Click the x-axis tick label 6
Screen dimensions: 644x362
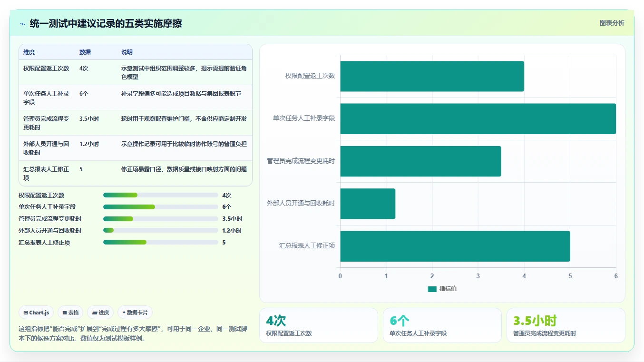tap(616, 276)
